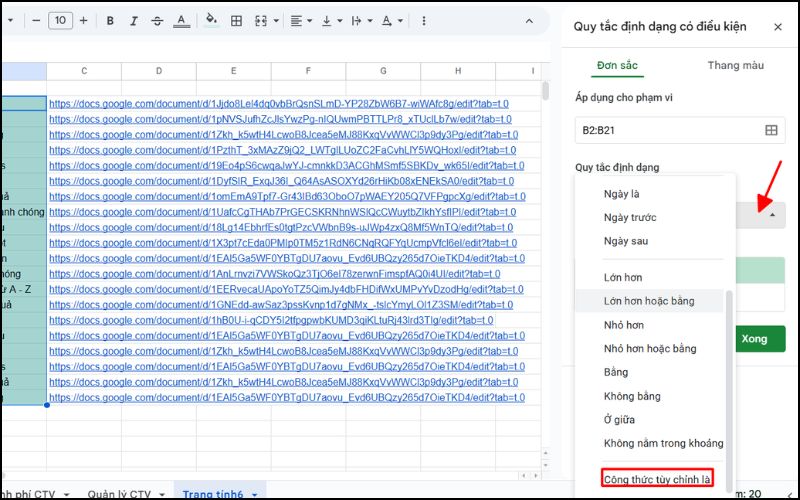Decrease font size with minus button
This screenshot has height=500, width=800.
tap(35, 21)
